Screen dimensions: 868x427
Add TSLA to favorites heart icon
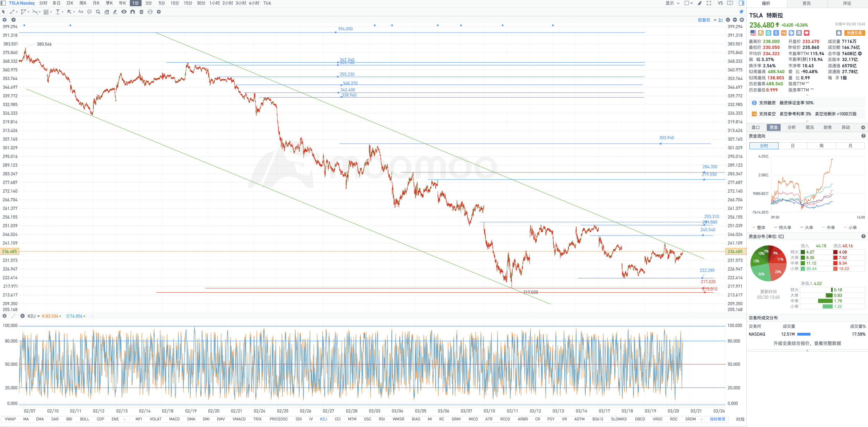coord(807,33)
